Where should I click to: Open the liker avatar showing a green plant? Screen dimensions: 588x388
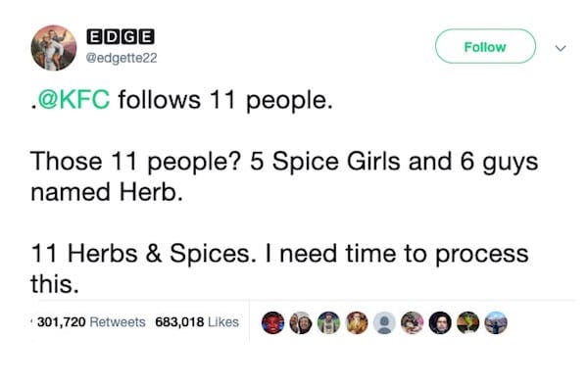[468, 322]
